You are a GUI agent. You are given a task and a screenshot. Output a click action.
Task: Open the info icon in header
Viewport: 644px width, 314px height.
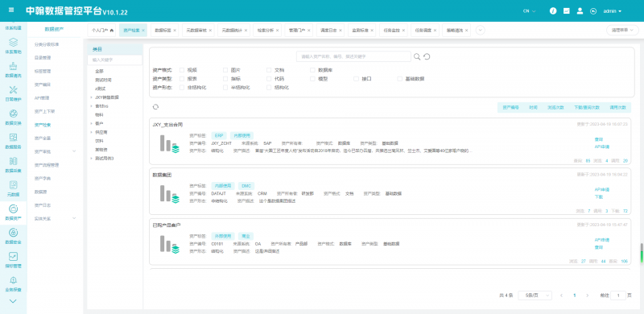click(553, 11)
